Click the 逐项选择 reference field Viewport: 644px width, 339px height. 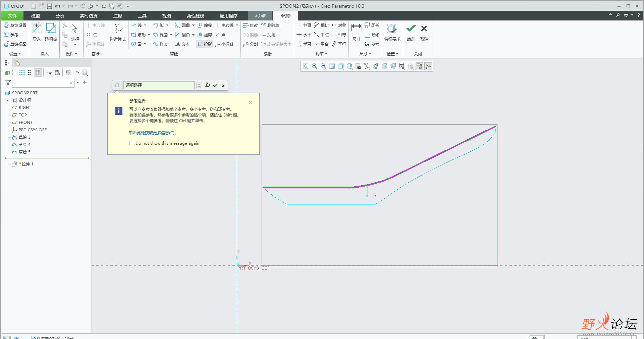(159, 85)
